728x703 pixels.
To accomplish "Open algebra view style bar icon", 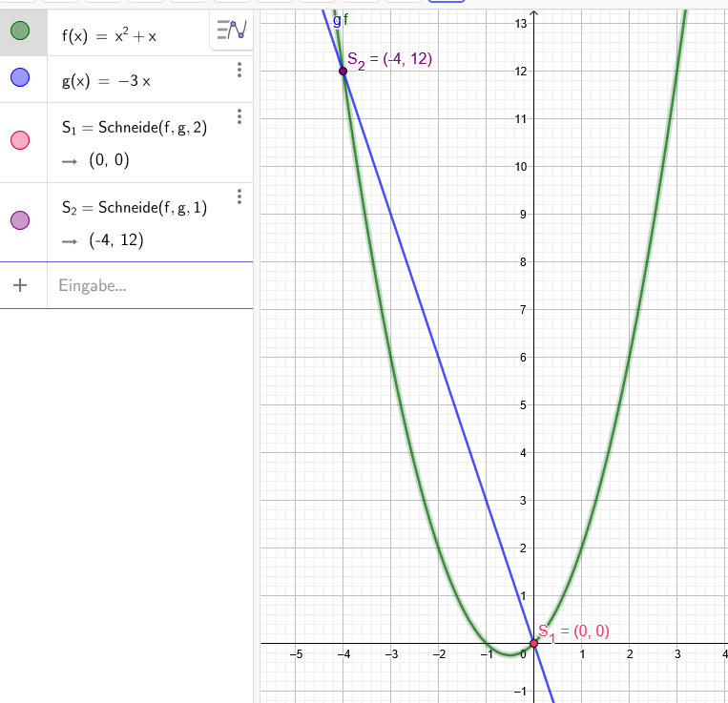I will (232, 30).
